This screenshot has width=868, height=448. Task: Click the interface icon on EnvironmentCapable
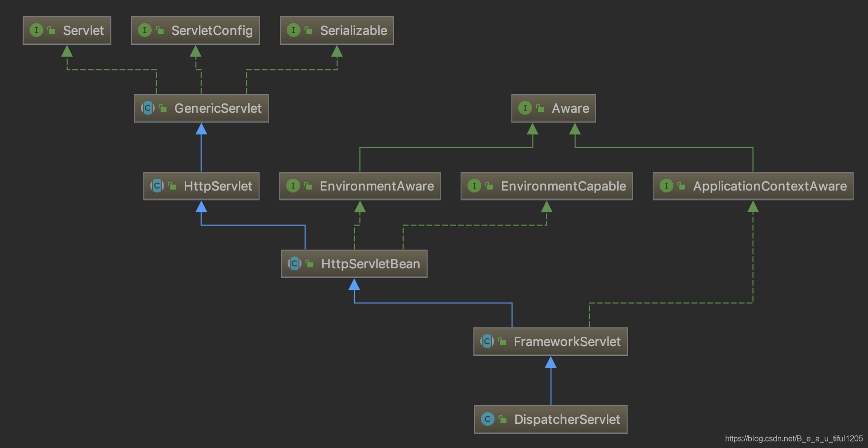(x=474, y=186)
